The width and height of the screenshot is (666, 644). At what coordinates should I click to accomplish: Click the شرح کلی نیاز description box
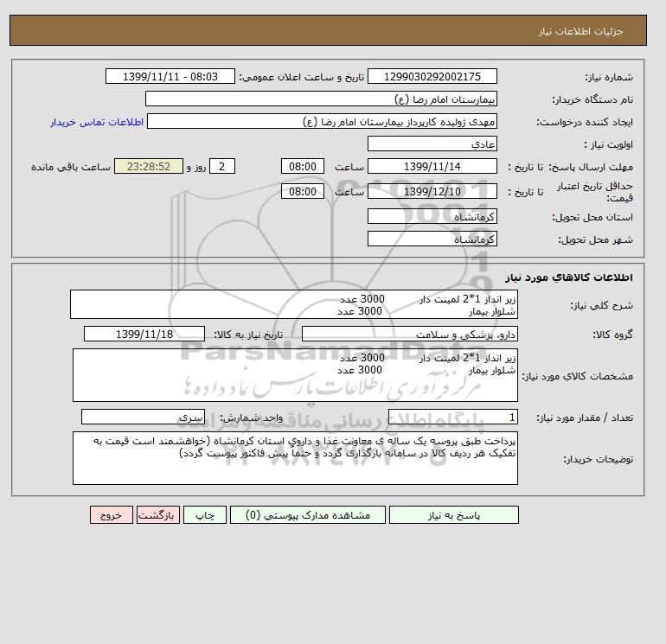click(x=294, y=304)
